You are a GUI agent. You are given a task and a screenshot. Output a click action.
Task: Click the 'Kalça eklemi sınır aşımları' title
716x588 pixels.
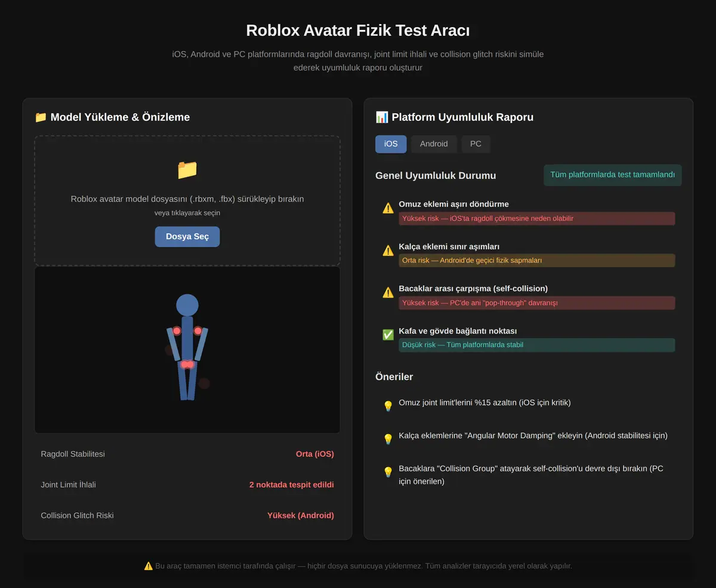(x=449, y=246)
